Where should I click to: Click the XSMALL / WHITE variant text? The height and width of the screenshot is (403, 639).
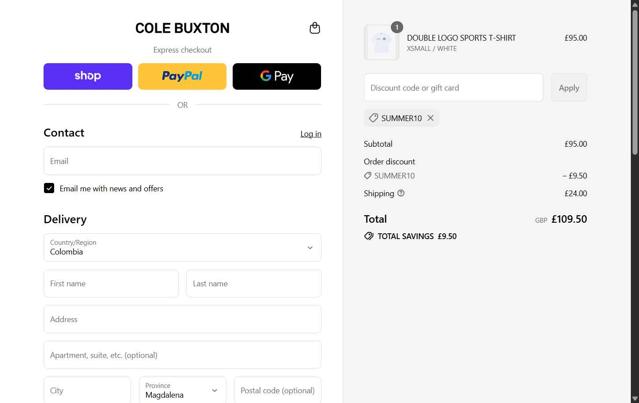coord(432,48)
